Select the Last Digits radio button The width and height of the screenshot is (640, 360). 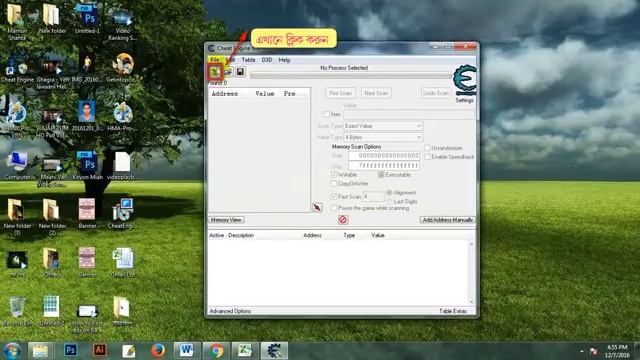(x=389, y=202)
